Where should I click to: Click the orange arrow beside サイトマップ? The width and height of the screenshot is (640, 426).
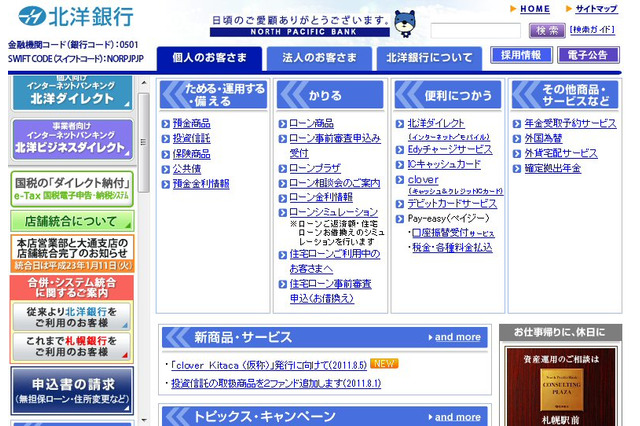click(x=569, y=9)
